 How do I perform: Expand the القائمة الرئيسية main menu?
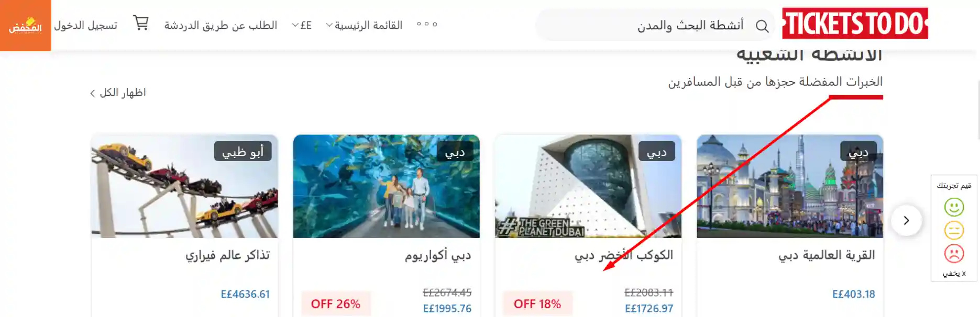click(x=364, y=25)
